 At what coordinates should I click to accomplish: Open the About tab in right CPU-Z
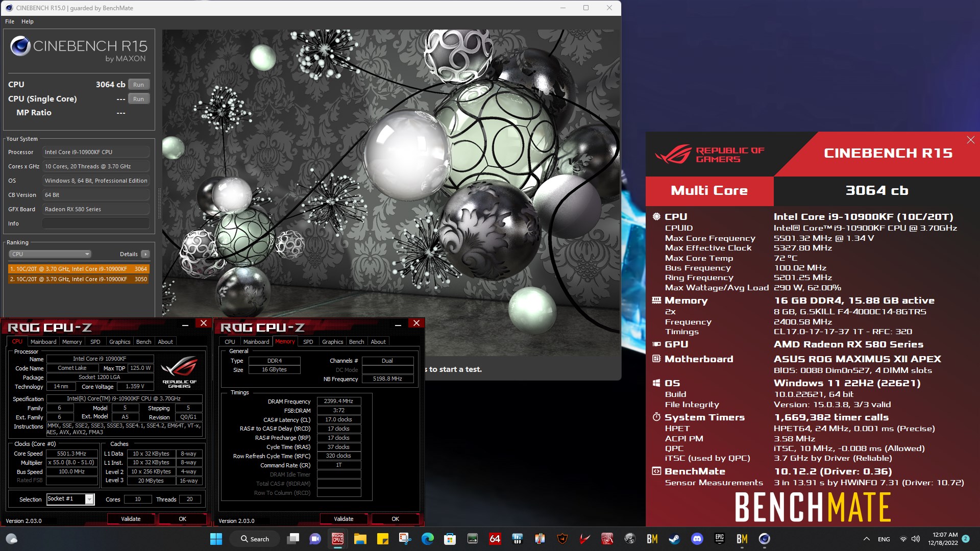click(x=378, y=342)
